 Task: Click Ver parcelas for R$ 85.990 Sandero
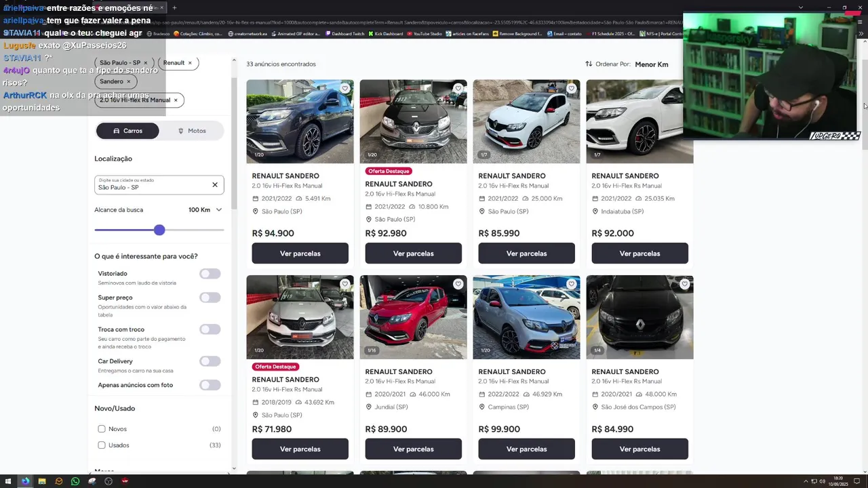pos(526,253)
